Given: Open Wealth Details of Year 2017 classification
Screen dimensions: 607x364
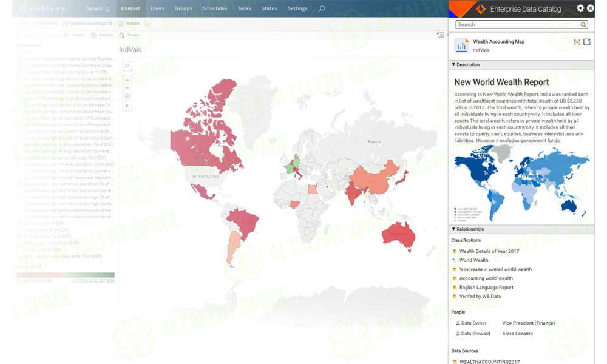Looking at the screenshot, I should tap(489, 251).
